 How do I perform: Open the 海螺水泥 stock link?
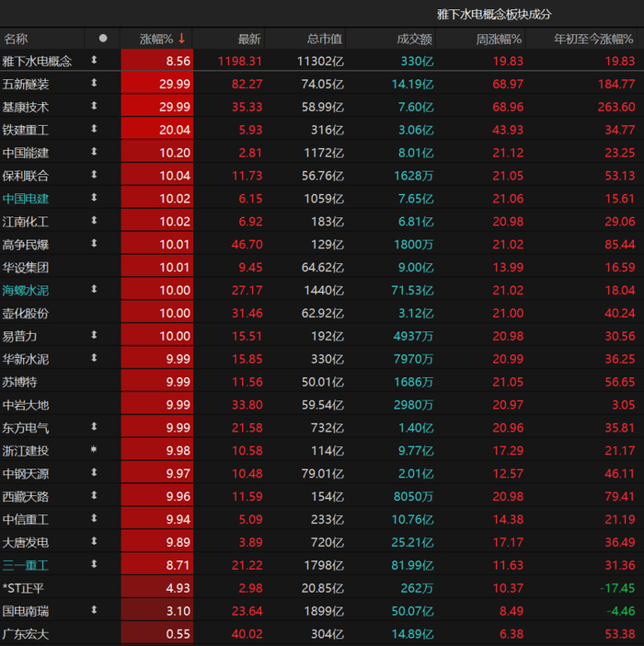26,290
